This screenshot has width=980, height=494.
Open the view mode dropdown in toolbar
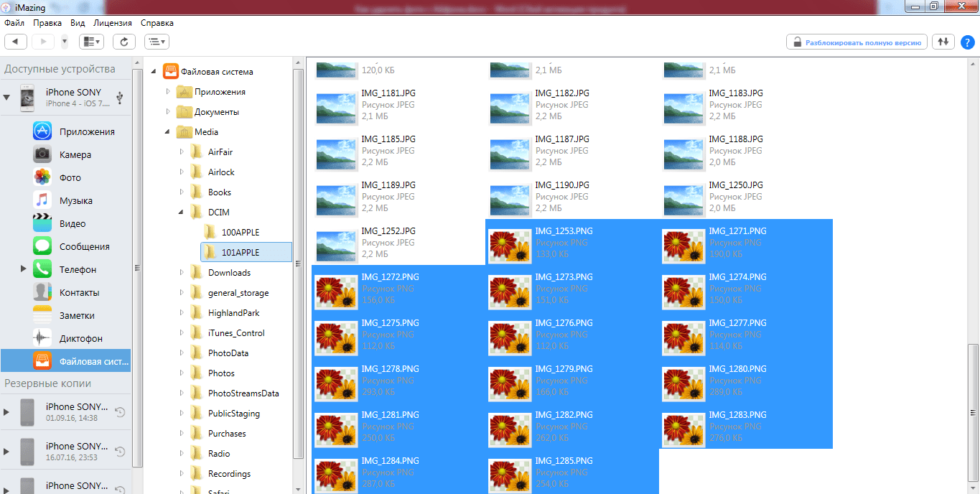click(91, 42)
